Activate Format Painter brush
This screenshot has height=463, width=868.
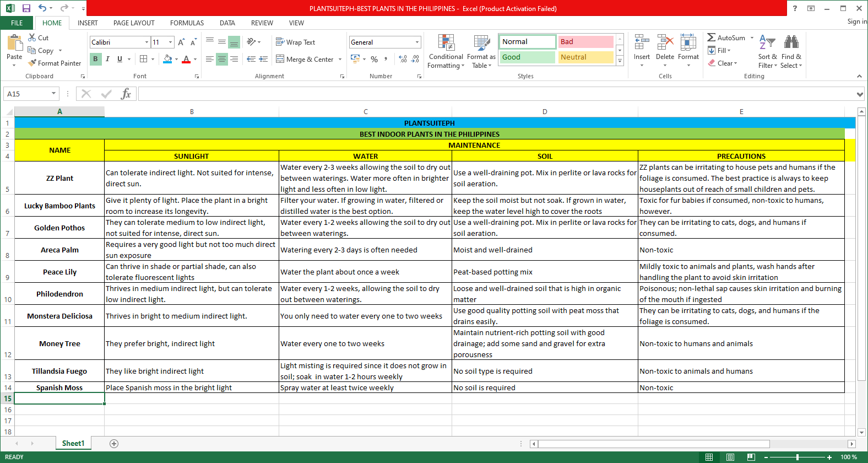tap(55, 63)
